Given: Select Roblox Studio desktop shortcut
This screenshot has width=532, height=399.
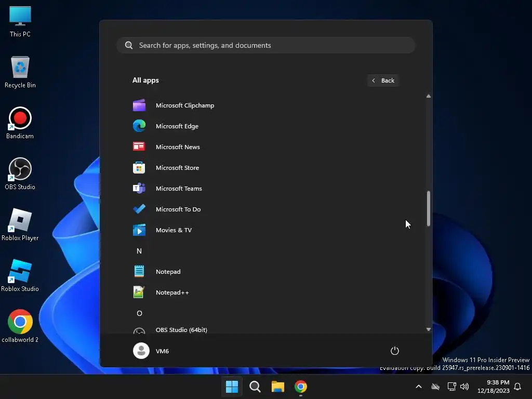Looking at the screenshot, I should [x=20, y=276].
